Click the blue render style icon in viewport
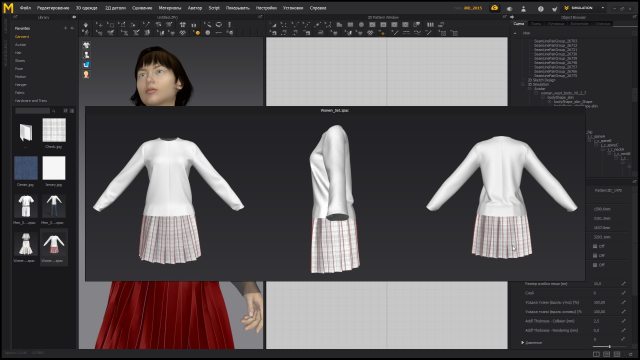The image size is (640, 360). point(86,64)
